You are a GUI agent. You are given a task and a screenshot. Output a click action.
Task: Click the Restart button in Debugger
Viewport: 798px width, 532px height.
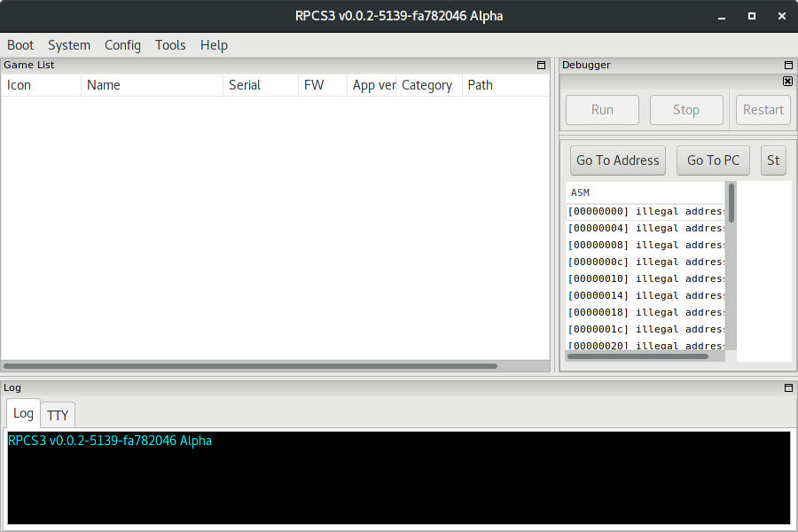(763, 110)
